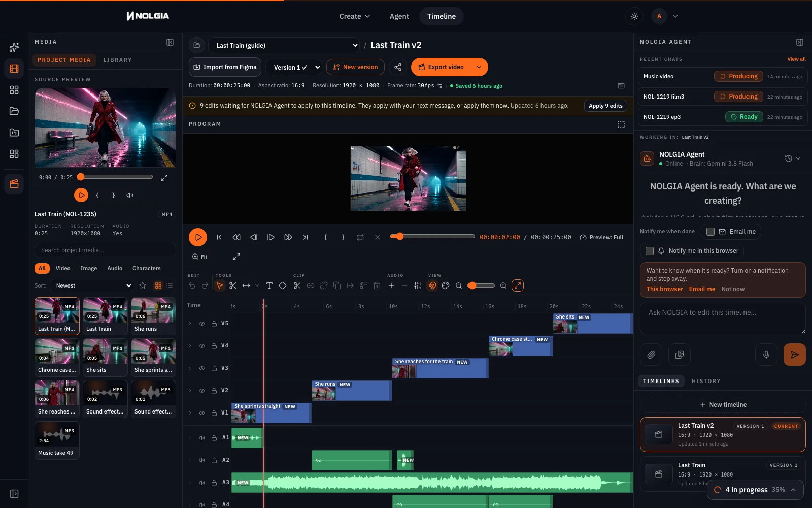Zoom in on the timeline

click(x=503, y=285)
